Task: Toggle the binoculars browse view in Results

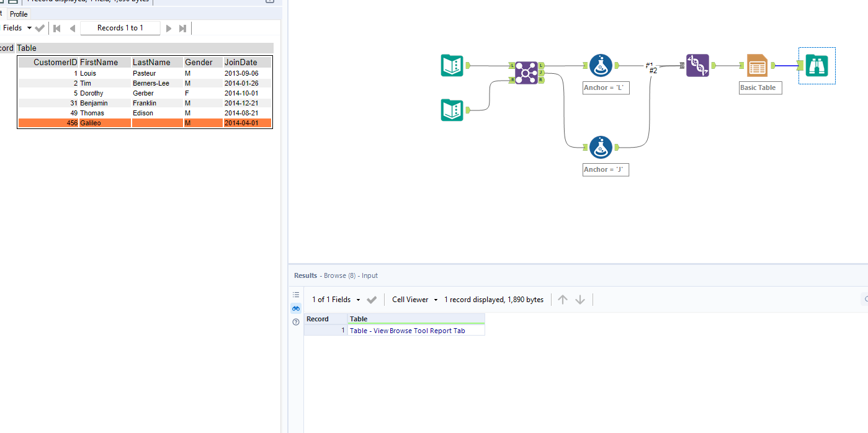Action: (296, 308)
